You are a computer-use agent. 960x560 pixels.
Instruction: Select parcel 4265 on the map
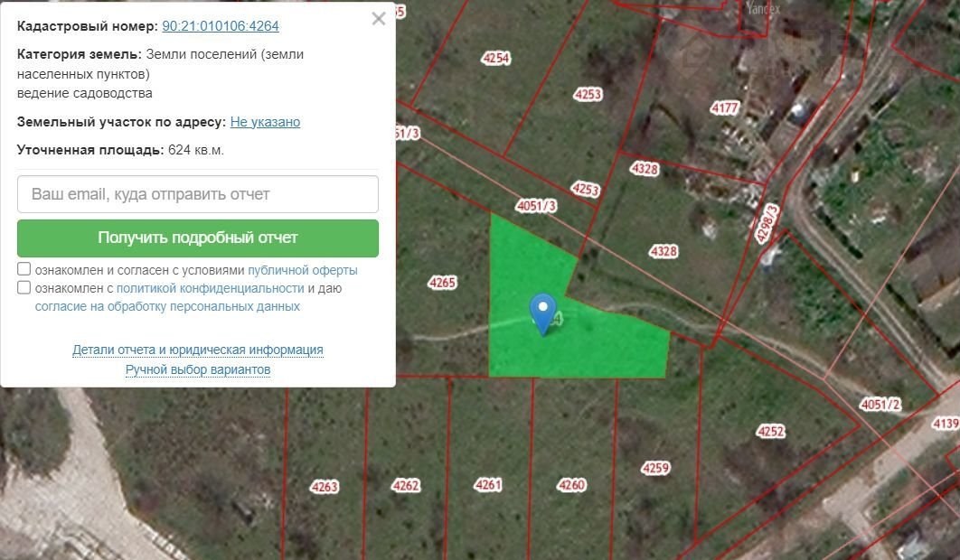(442, 282)
